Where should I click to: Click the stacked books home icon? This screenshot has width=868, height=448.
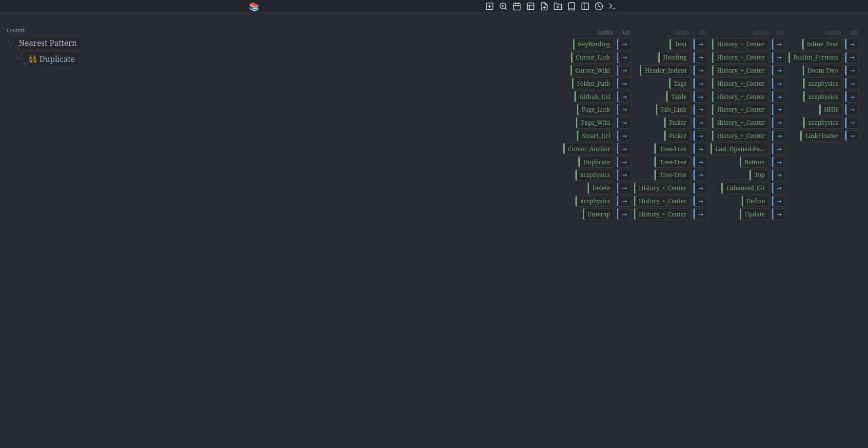point(254,7)
